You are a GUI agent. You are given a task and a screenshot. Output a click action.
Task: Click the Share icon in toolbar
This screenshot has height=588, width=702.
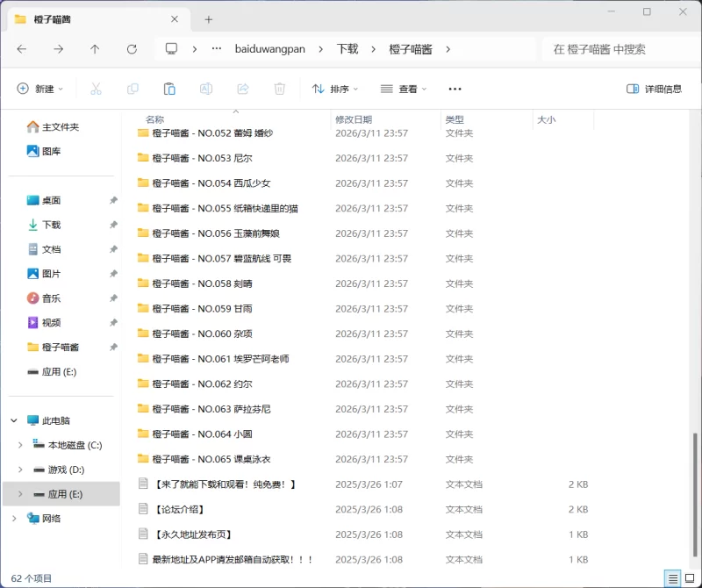(243, 89)
